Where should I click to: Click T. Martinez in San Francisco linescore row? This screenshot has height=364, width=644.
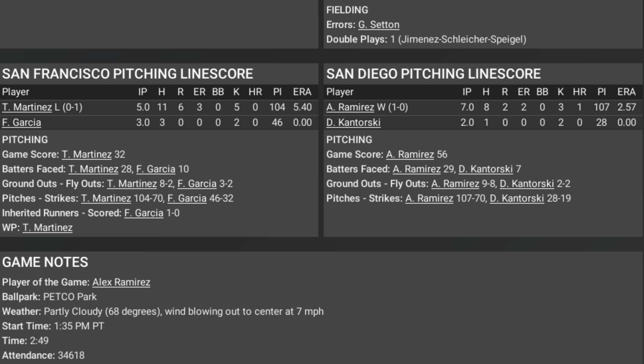pyautogui.click(x=27, y=107)
